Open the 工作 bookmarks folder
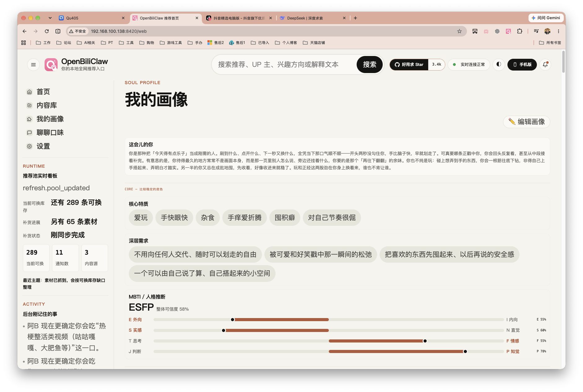 (x=43, y=43)
